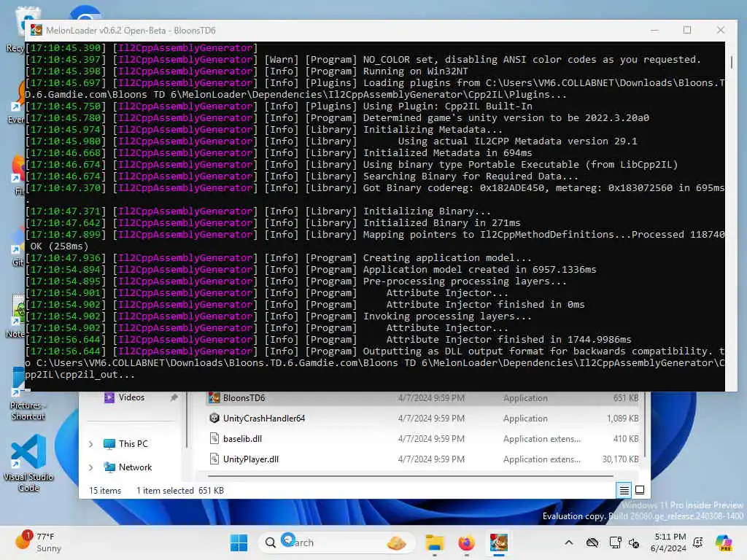Click 30,170 KB size of UnityPlayer.dll

(x=620, y=459)
